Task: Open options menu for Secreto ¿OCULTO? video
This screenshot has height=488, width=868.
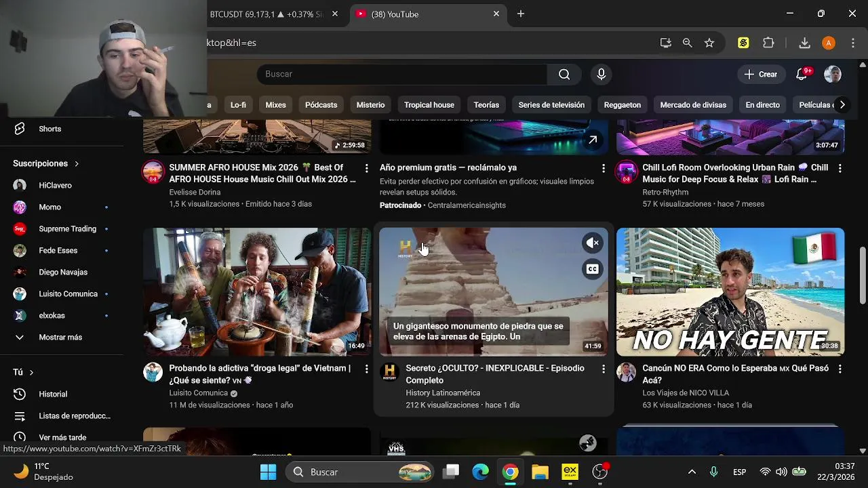Action: 604,369
